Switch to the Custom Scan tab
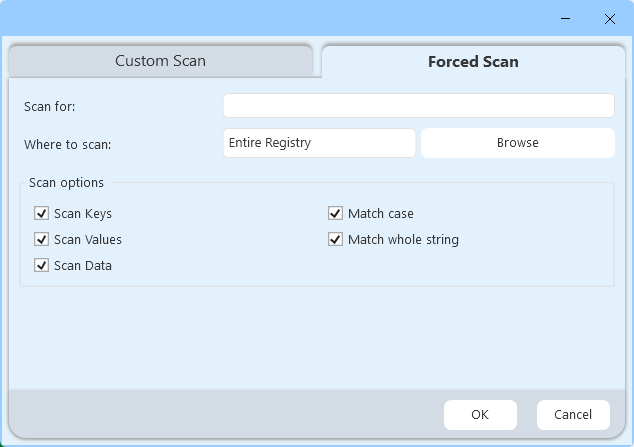This screenshot has height=447, width=634. pyautogui.click(x=160, y=61)
